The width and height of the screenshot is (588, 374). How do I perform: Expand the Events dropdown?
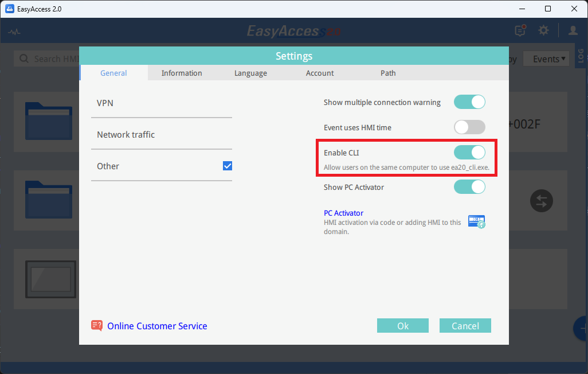(549, 59)
